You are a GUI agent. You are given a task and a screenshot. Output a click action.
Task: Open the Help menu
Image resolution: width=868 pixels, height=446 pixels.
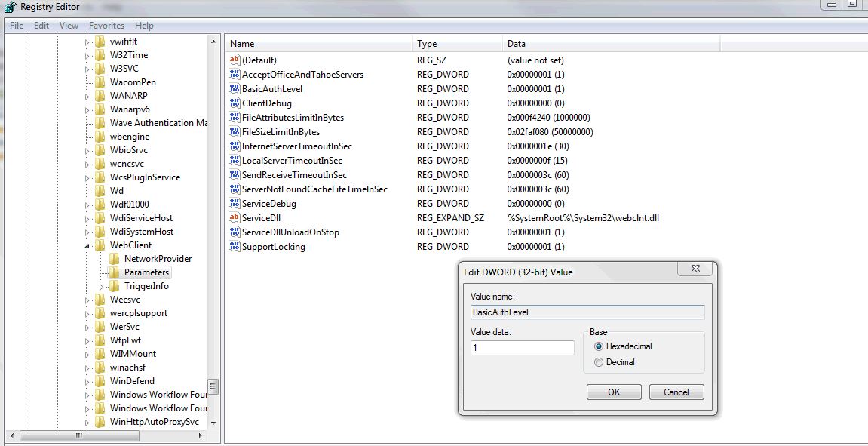click(145, 26)
